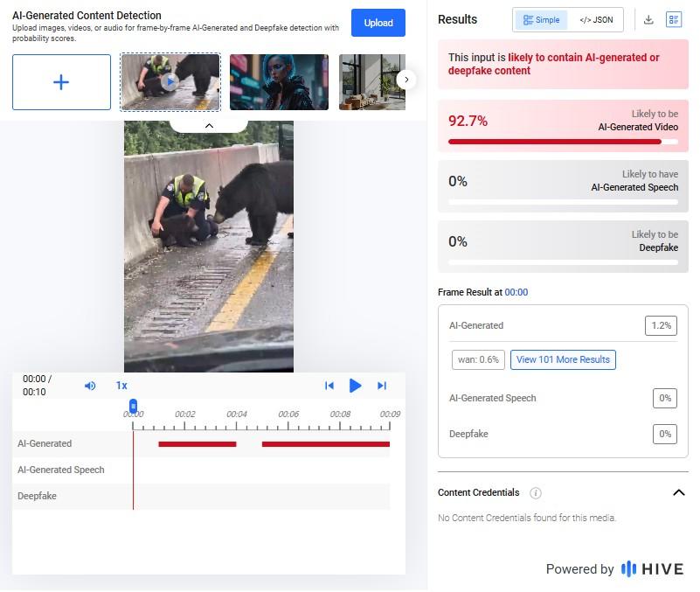Toggle the detailed results layout icon
Screen dimensions: 700x592
click(x=674, y=19)
